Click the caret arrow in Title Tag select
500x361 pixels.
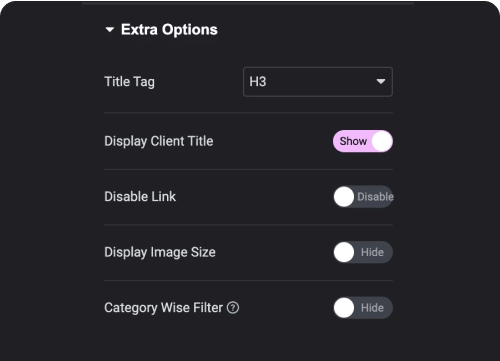381,81
